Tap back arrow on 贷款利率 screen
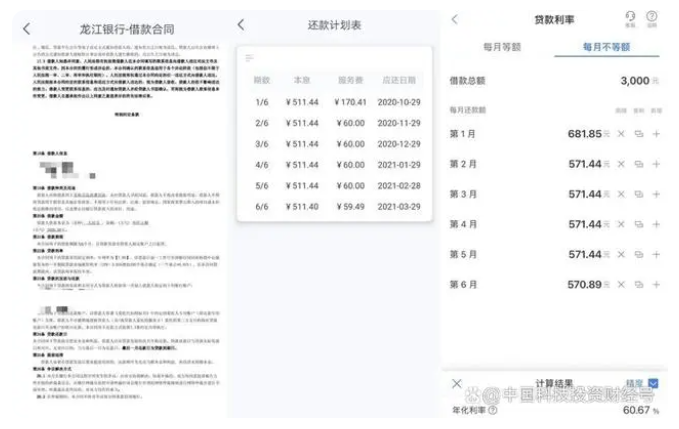The width and height of the screenshot is (679, 429). (x=455, y=19)
